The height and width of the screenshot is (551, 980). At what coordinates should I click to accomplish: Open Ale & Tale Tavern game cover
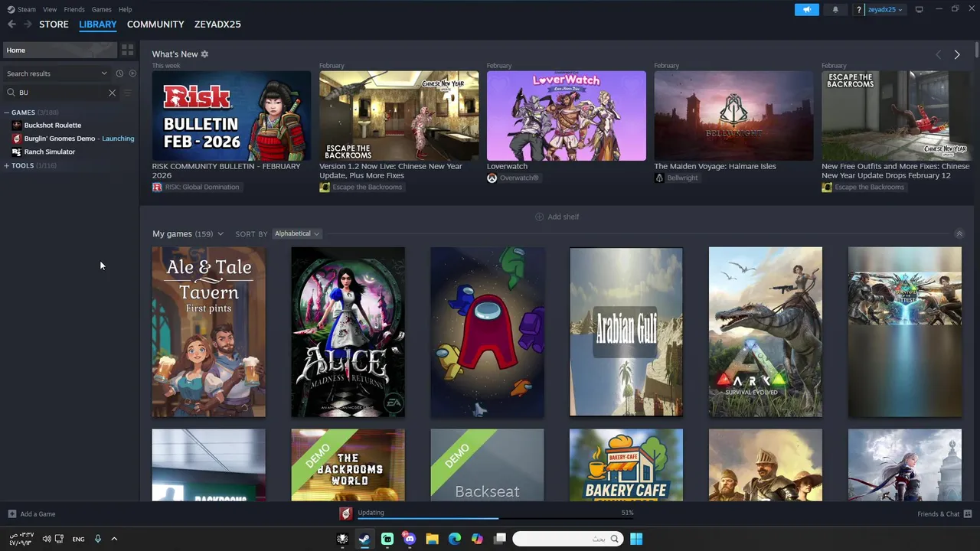pos(208,332)
